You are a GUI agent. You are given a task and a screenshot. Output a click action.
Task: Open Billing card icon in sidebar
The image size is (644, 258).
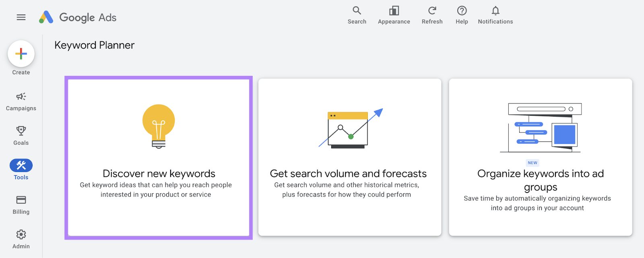pos(21,205)
